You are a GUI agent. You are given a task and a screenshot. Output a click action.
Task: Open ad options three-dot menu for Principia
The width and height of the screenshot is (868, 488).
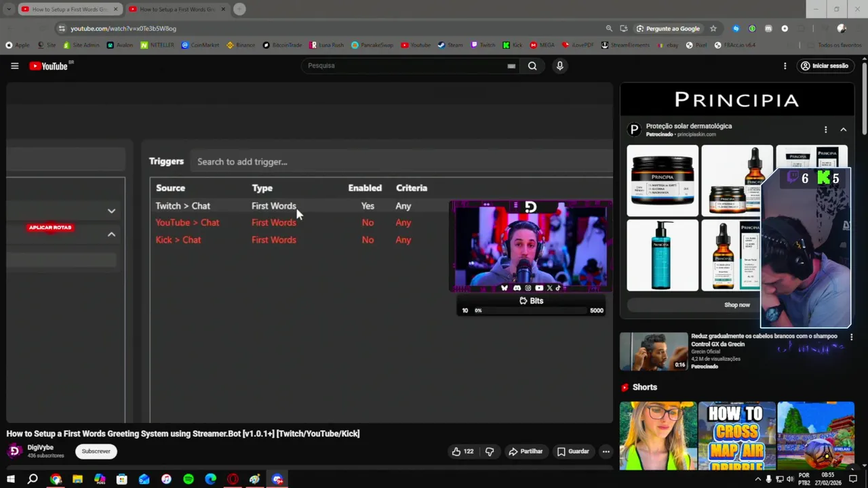click(x=825, y=129)
